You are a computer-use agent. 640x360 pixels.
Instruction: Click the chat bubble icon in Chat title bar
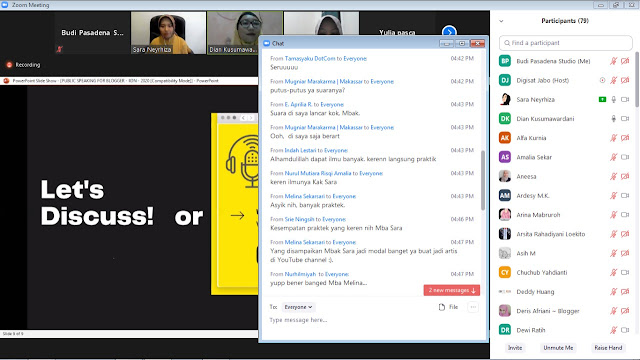[x=267, y=43]
